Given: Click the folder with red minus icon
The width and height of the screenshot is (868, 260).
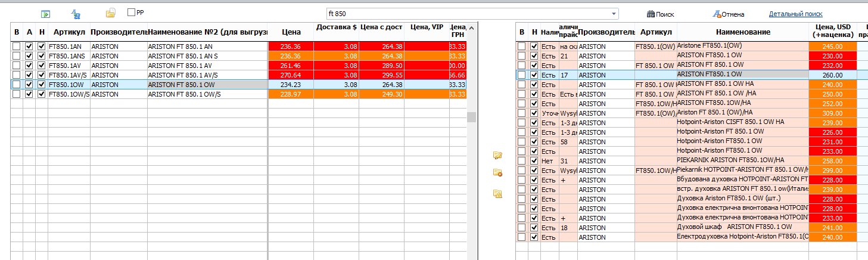Looking at the screenshot, I should coord(498,173).
